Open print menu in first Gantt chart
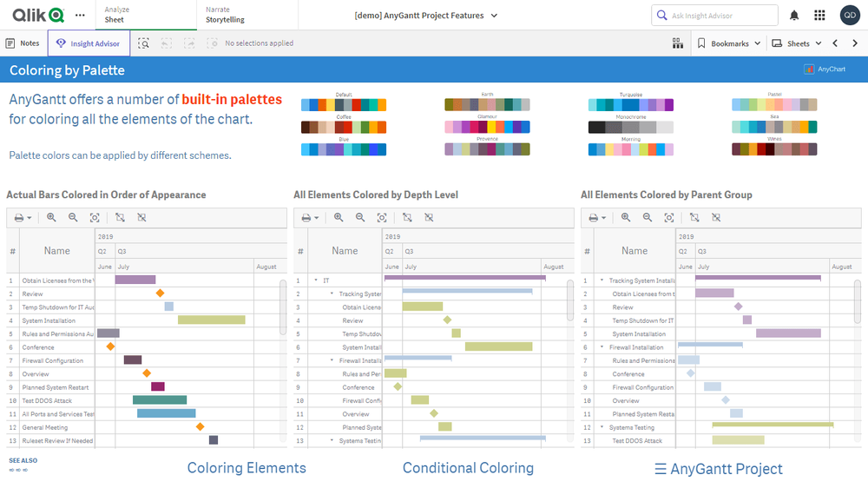Image resolution: width=868 pixels, height=488 pixels. (x=23, y=218)
